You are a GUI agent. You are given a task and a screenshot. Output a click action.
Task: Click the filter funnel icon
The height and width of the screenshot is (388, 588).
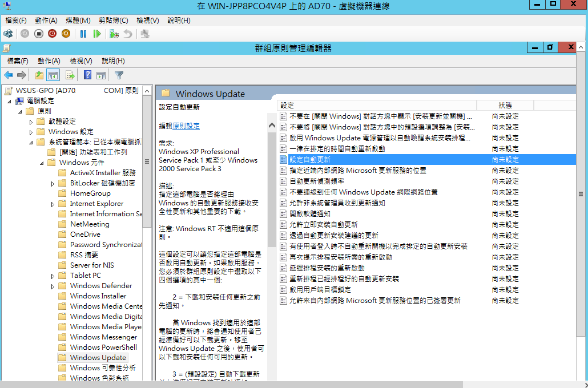[x=119, y=75]
